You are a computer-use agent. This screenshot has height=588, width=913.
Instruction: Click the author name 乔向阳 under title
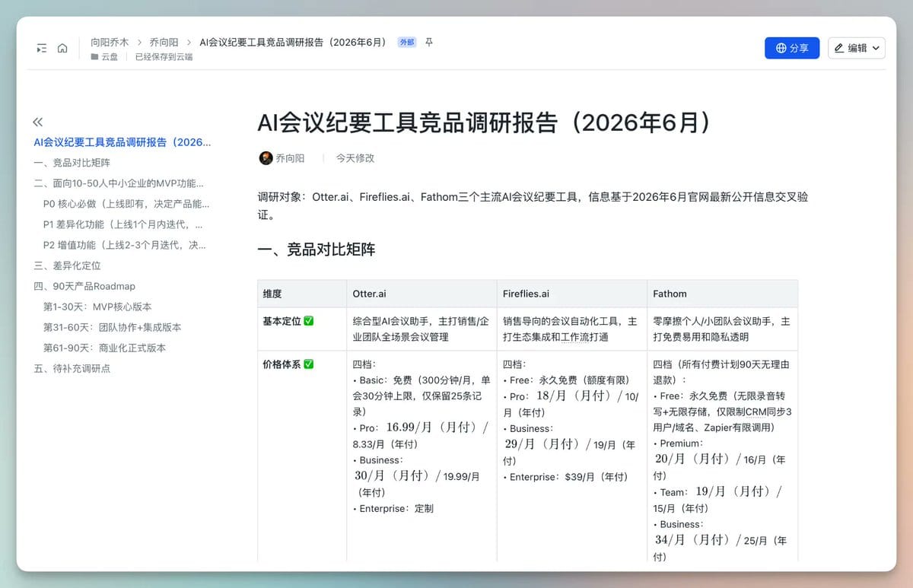pyautogui.click(x=290, y=158)
